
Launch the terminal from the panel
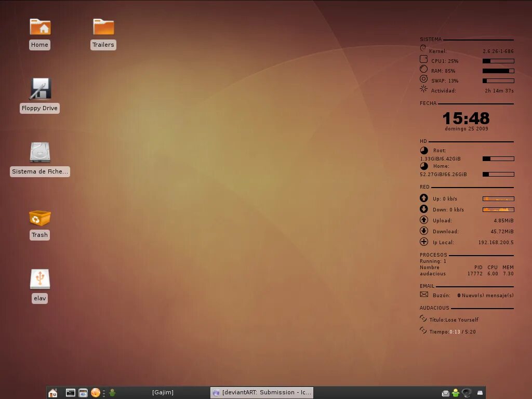click(70, 393)
